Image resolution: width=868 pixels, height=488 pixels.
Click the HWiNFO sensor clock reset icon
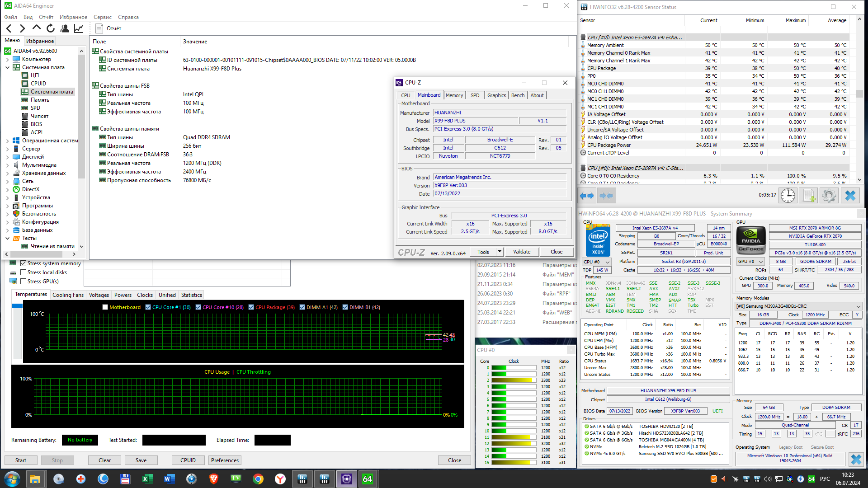[788, 196]
